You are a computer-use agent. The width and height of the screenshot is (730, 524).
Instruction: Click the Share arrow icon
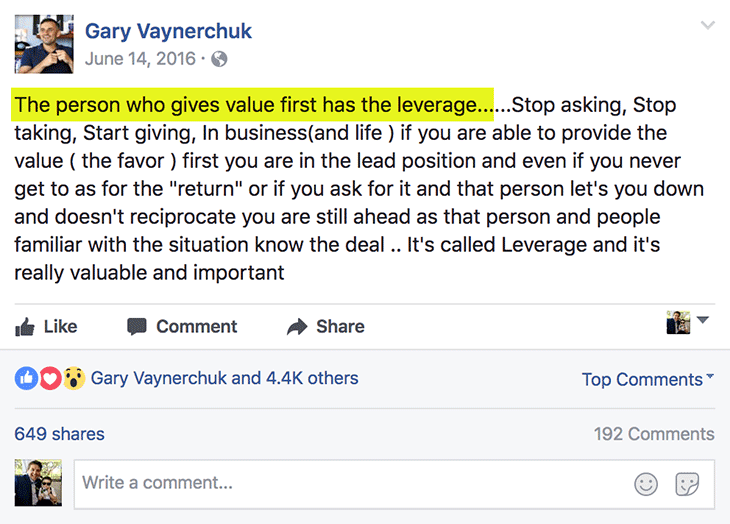tap(297, 326)
